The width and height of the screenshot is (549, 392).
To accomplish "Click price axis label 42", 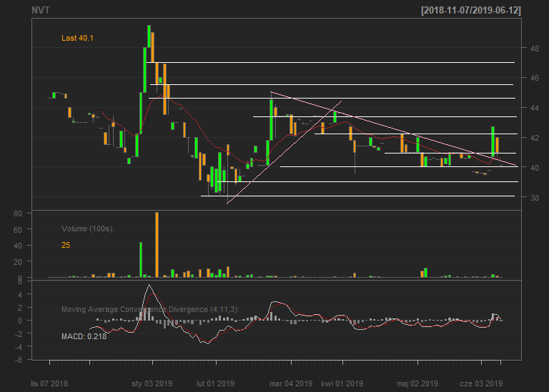I will pyautogui.click(x=534, y=138).
